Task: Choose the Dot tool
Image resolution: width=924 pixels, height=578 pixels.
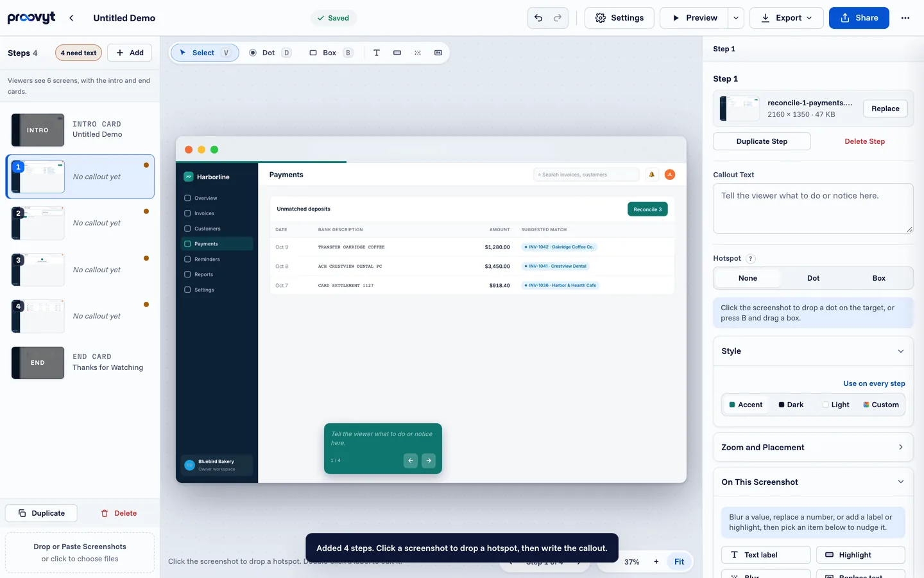Action: pyautogui.click(x=270, y=53)
